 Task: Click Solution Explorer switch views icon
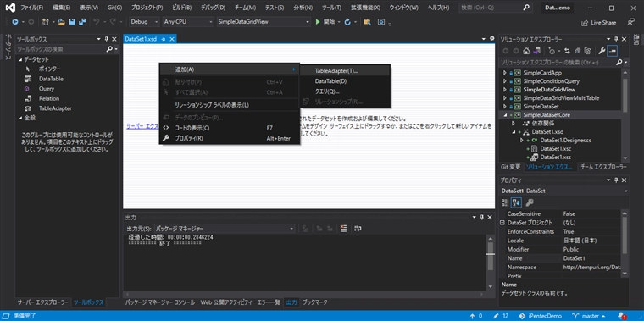coord(537,51)
